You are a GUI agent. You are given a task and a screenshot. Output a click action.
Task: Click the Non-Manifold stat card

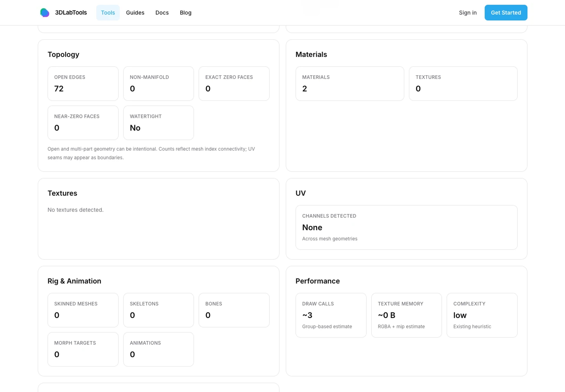(x=158, y=83)
